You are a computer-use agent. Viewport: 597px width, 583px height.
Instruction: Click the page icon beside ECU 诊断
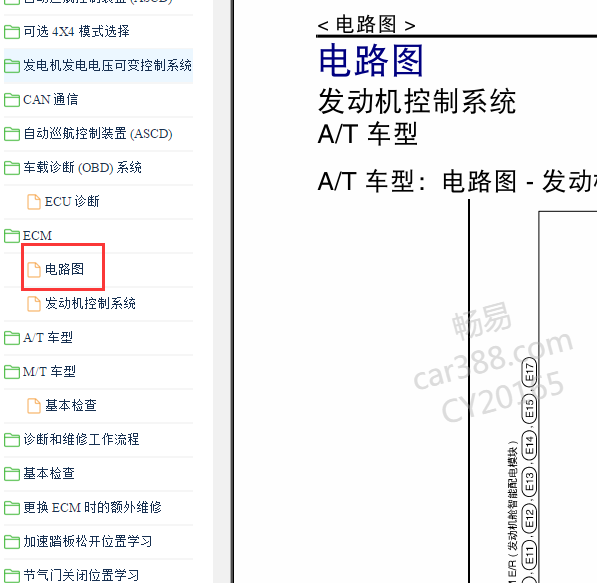[x=34, y=202]
